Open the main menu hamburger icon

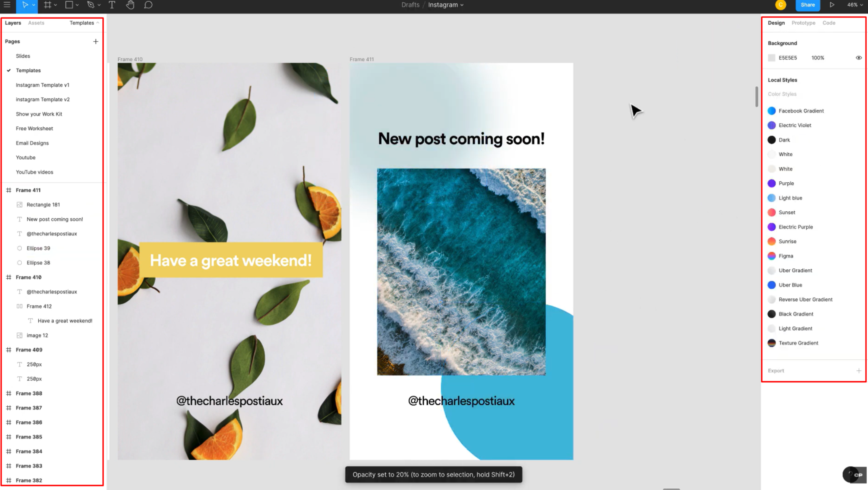pos(7,5)
